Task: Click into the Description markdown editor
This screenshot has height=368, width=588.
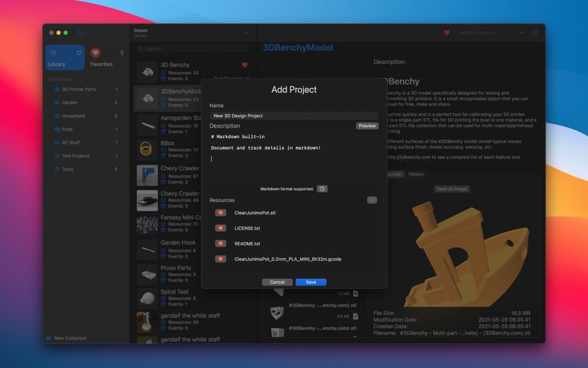Action: coord(294,157)
